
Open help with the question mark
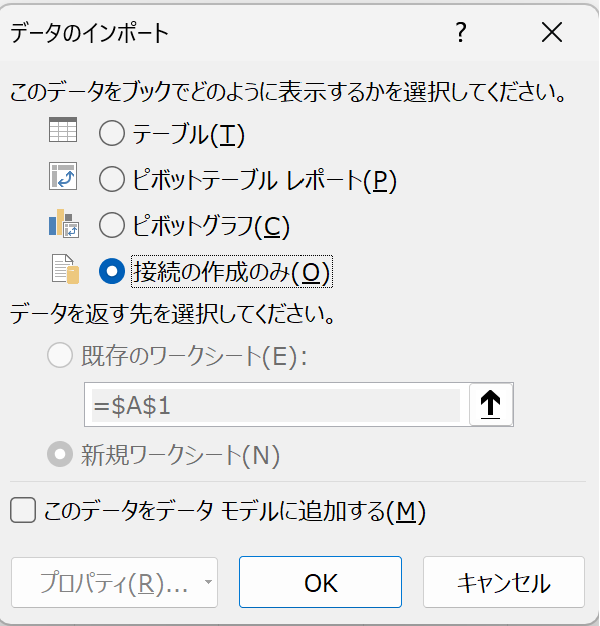461,32
